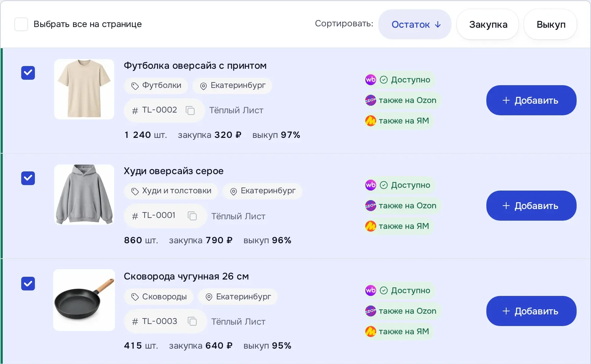Copy the TL-0003 article code
The image size is (591, 364).
pos(192,321)
